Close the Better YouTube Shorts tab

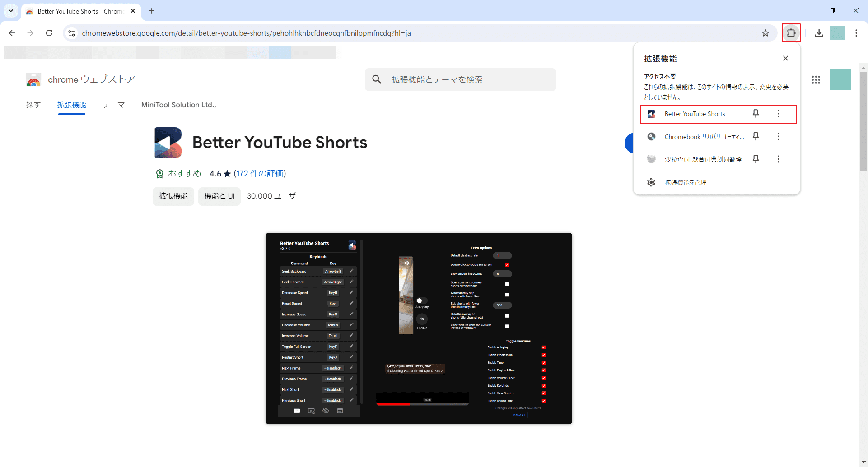[x=133, y=11]
